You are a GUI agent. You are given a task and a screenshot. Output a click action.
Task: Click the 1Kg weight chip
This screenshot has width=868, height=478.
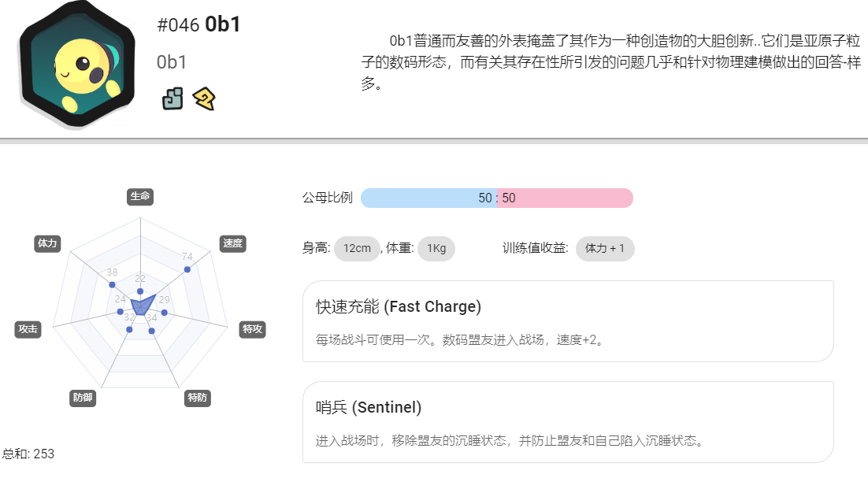click(436, 248)
